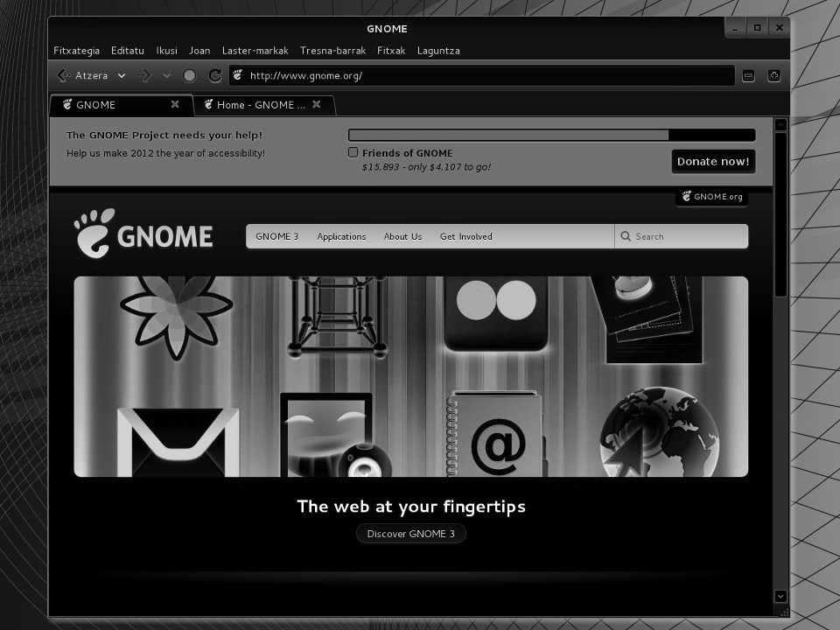
Task: Click the @ address book icon in the banner
Action: pos(496,434)
